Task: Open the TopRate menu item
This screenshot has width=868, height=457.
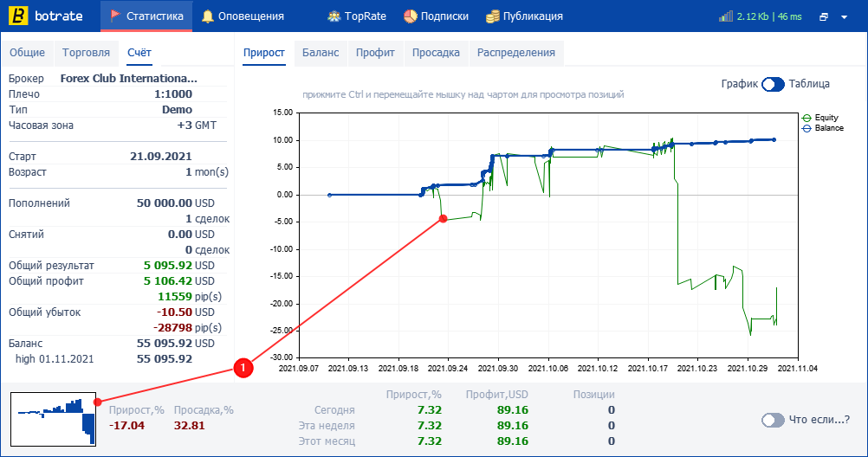Action: pyautogui.click(x=357, y=16)
